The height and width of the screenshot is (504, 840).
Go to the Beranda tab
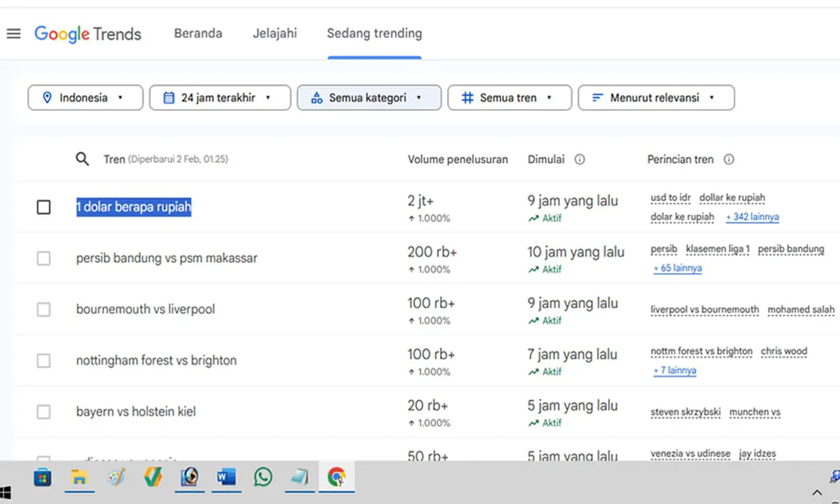tap(198, 33)
